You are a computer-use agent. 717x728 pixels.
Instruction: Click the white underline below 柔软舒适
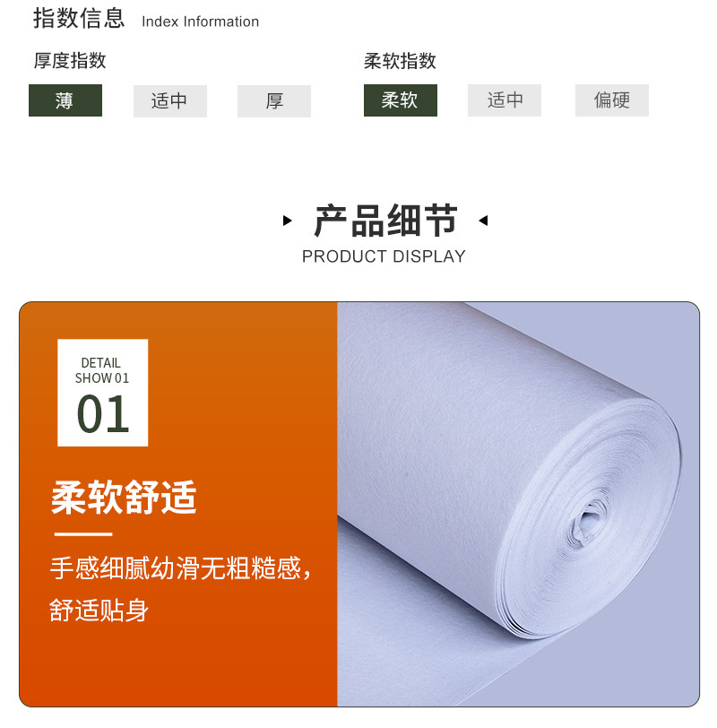[x=83, y=534]
